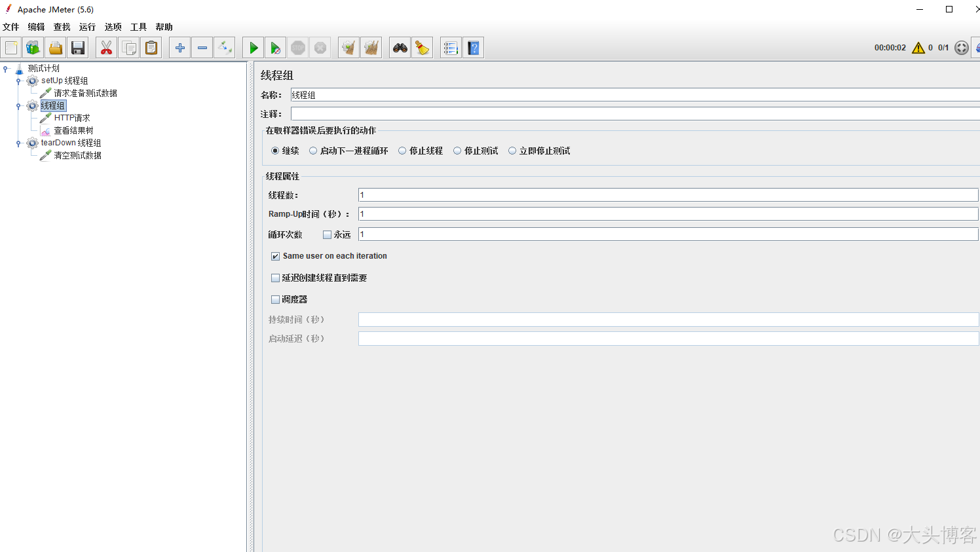Click the 线程数 input field
Image resolution: width=980 pixels, height=552 pixels.
pos(668,195)
